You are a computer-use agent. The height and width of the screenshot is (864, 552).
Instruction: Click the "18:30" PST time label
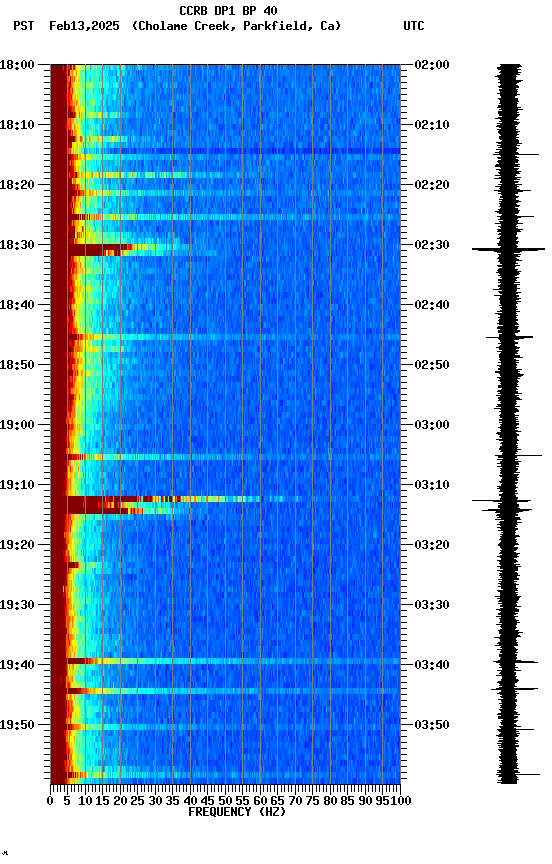[x=17, y=245]
